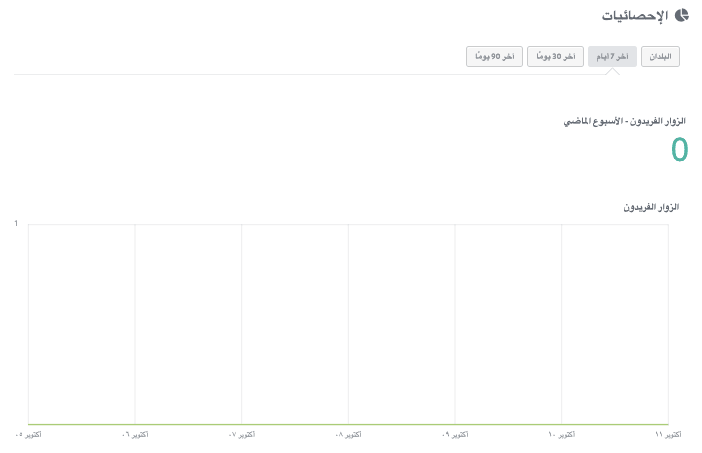Screen dimensions: 702x453
Task: Select the أكتوبر ٠٩ date marker
Action: 455,435
